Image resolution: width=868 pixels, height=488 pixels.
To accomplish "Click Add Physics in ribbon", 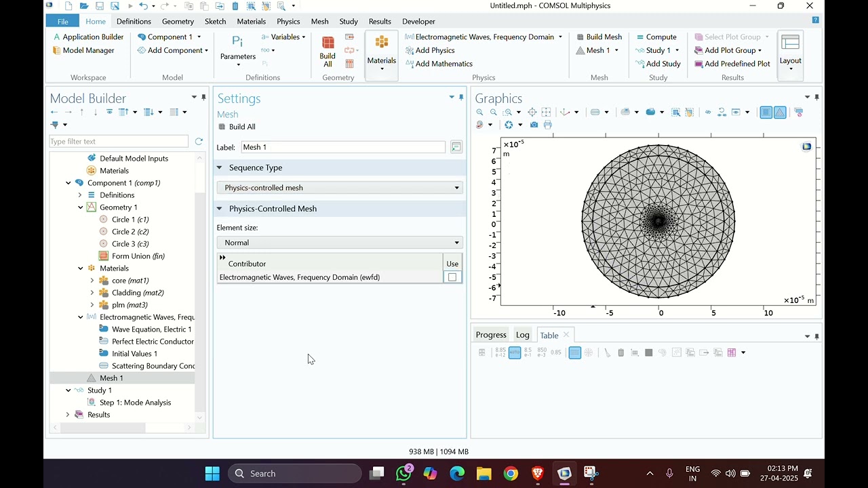I will [430, 50].
